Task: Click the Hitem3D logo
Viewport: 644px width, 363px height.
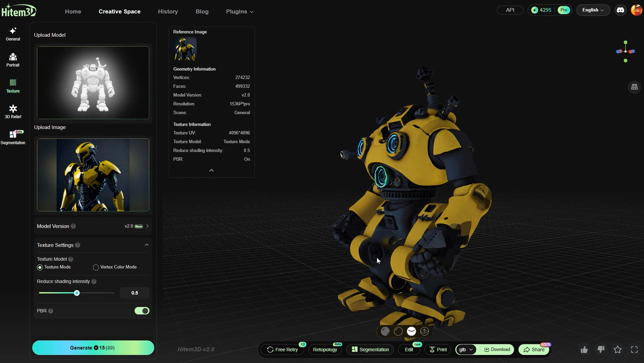Action: [18, 11]
